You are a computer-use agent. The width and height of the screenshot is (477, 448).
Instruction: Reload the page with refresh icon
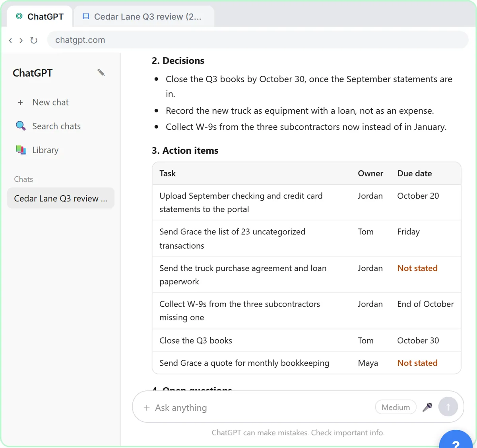pos(34,40)
